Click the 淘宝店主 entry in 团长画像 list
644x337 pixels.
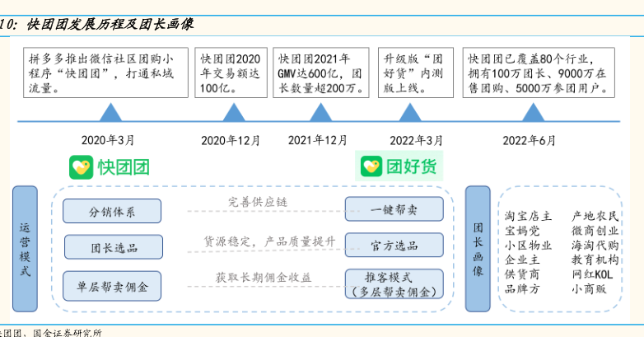click(x=528, y=216)
